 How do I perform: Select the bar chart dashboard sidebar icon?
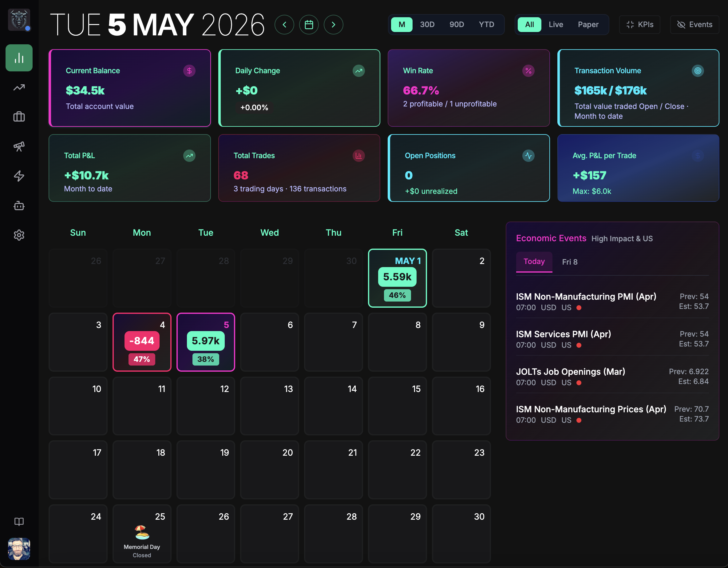point(19,58)
